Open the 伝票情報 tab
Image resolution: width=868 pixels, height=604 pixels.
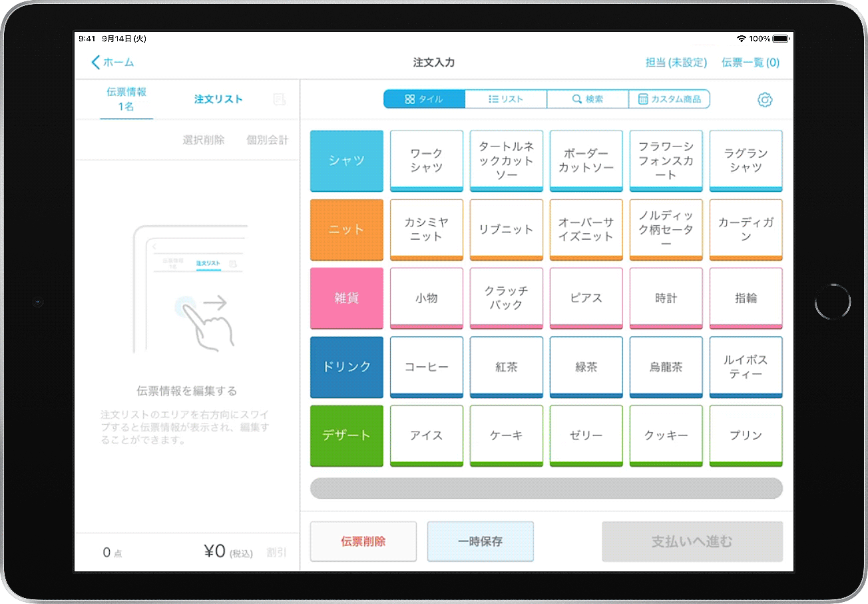point(126,99)
